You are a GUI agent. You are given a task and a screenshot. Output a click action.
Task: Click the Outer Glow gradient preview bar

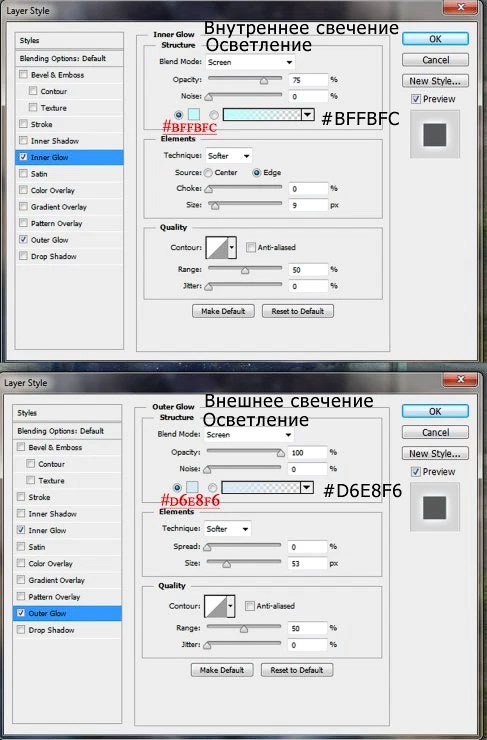261,487
